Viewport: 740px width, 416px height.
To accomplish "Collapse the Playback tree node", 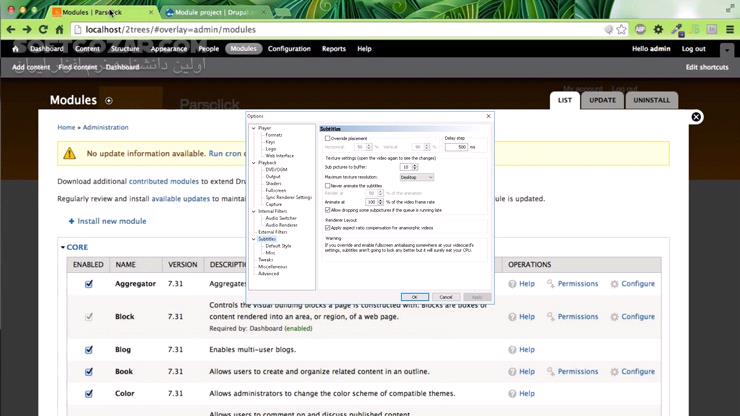I will point(254,163).
